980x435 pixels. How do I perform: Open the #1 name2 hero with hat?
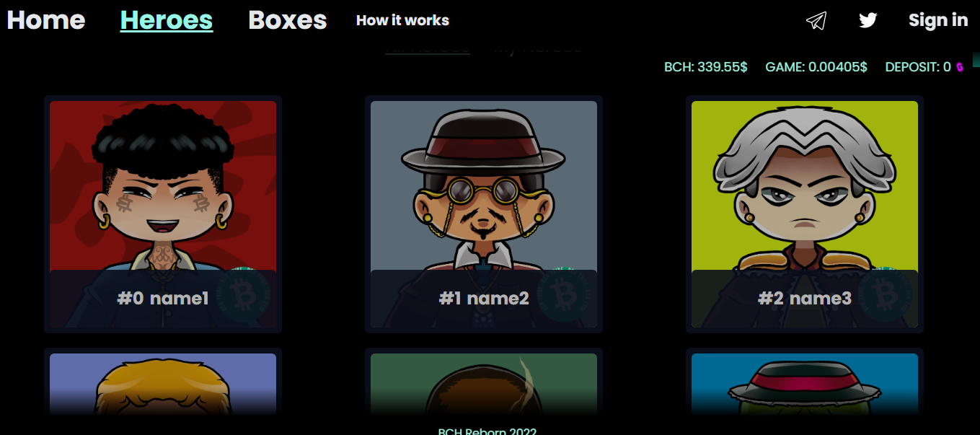(484, 214)
